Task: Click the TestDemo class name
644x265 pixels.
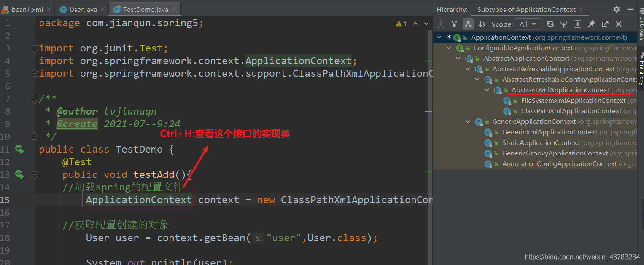Action: pos(139,149)
